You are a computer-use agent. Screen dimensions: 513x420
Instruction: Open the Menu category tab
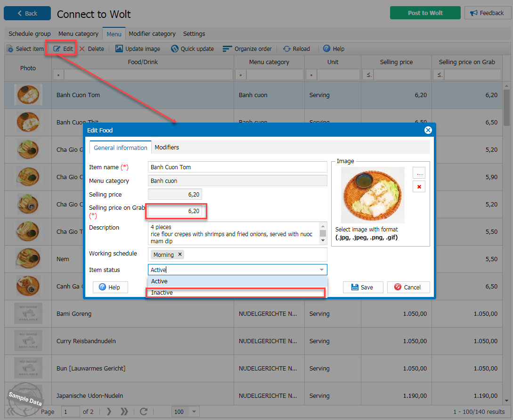coord(78,34)
